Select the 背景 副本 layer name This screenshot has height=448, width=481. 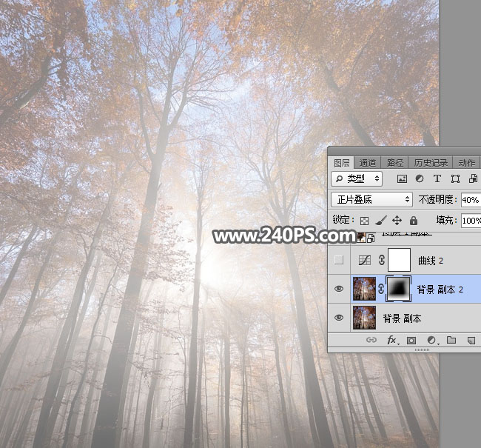(402, 318)
